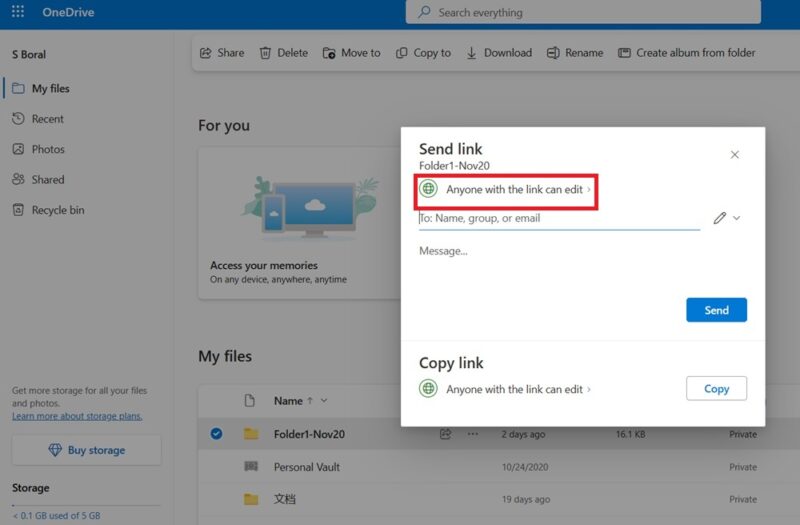This screenshot has height=525, width=800.
Task: Click the pencil edit permission icon
Action: (719, 218)
